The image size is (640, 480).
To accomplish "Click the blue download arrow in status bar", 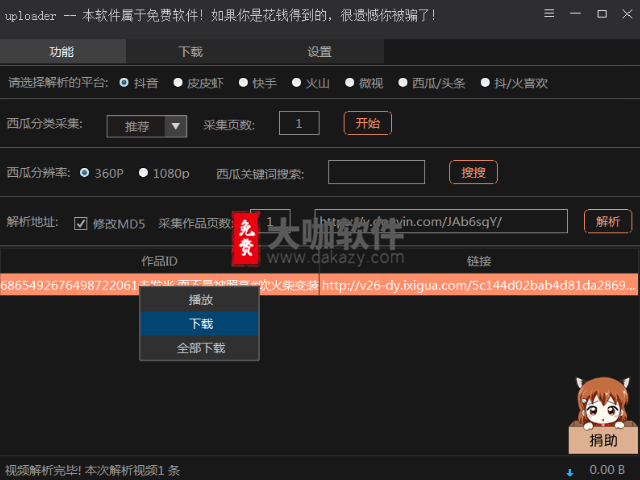I will [x=570, y=473].
